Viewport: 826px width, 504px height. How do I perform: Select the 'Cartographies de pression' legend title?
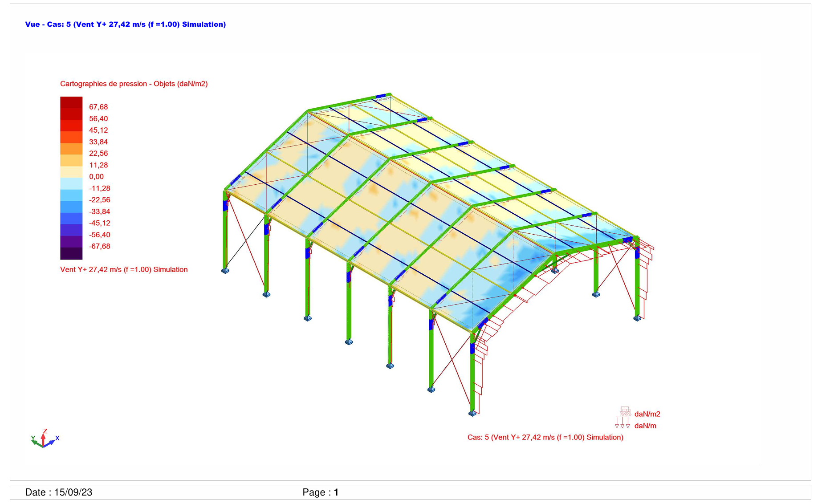click(134, 84)
